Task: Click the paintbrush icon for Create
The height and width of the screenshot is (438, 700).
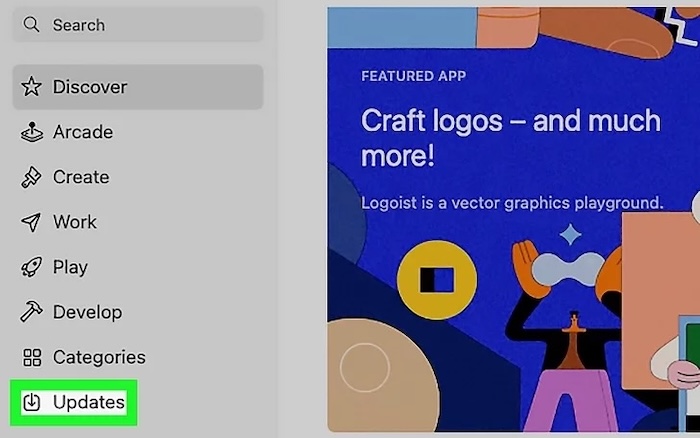Action: point(32,177)
